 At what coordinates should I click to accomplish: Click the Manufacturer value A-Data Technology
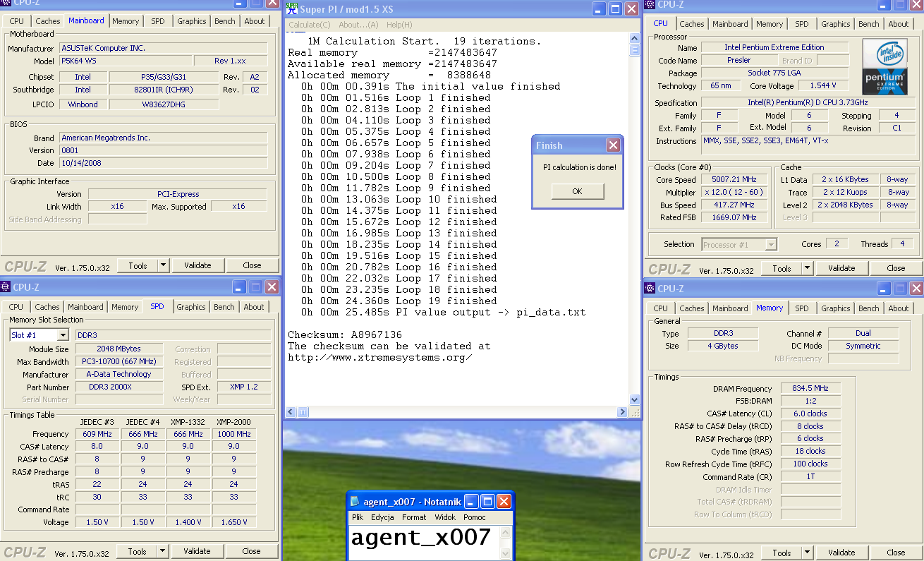coord(120,374)
